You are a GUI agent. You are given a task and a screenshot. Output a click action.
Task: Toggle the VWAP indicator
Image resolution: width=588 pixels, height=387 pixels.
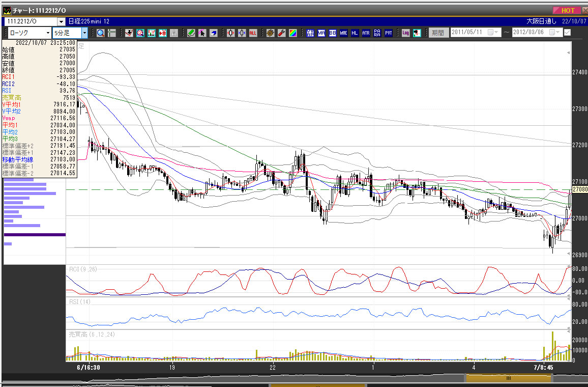click(310, 33)
